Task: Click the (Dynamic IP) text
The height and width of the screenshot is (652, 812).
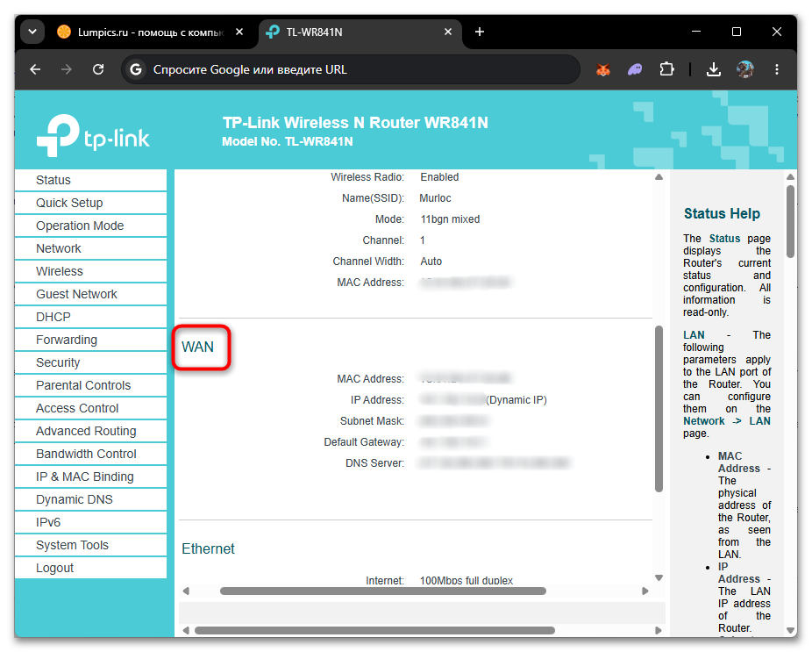Action: 516,399
